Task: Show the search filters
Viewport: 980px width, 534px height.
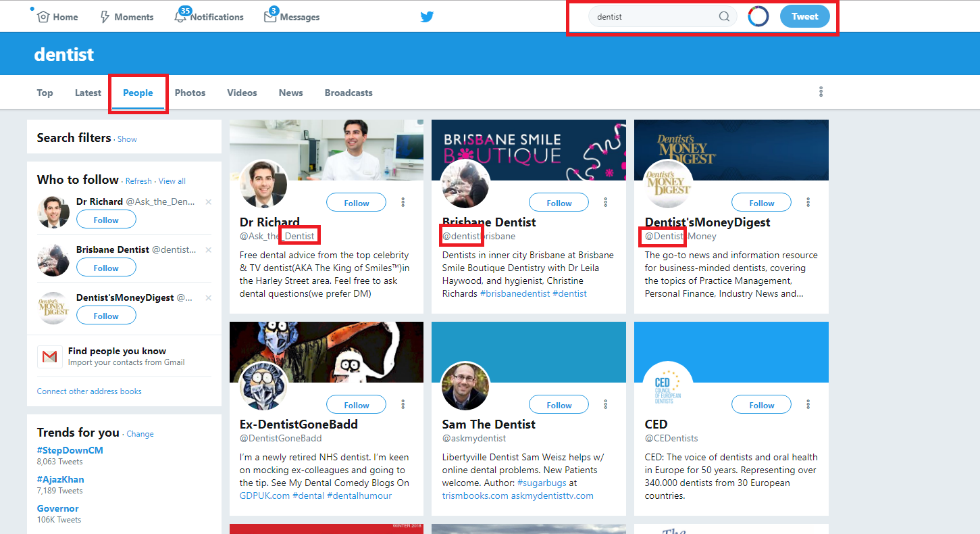Action: coord(127,139)
